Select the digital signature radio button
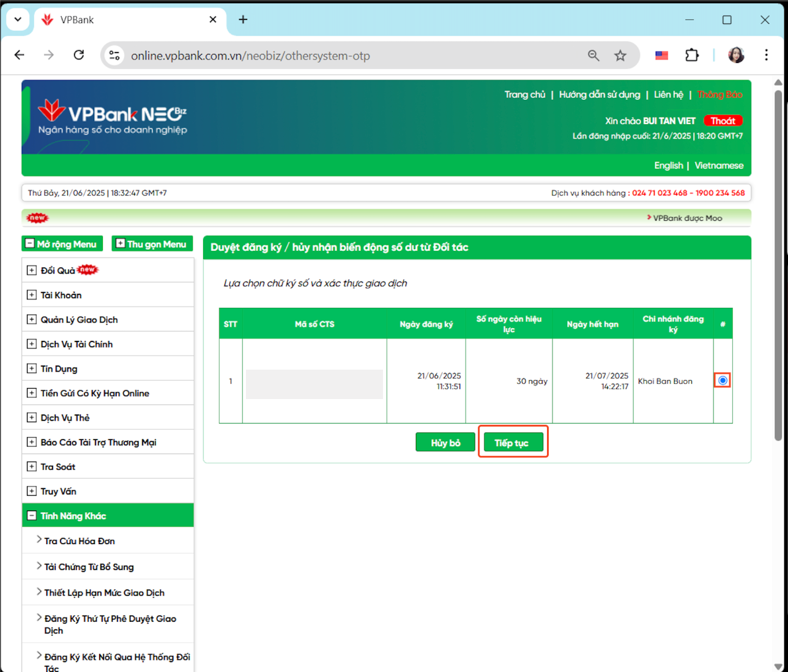Viewport: 788px width, 672px height. click(723, 381)
